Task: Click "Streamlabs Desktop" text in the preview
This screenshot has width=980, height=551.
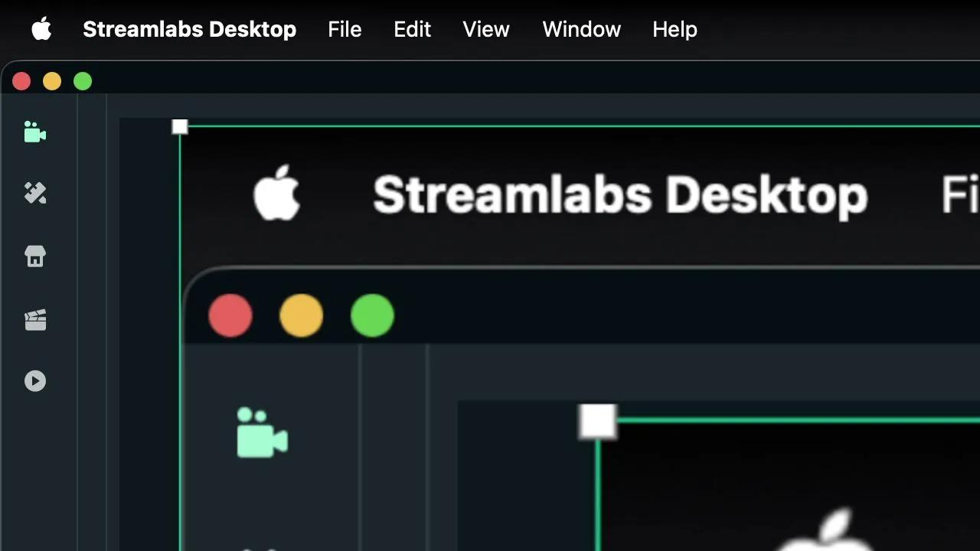Action: 620,196
